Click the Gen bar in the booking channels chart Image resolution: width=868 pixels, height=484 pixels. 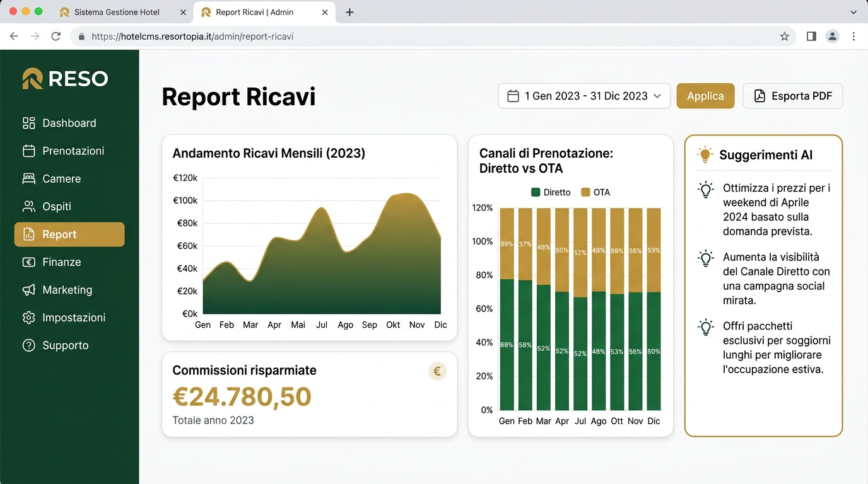click(507, 309)
